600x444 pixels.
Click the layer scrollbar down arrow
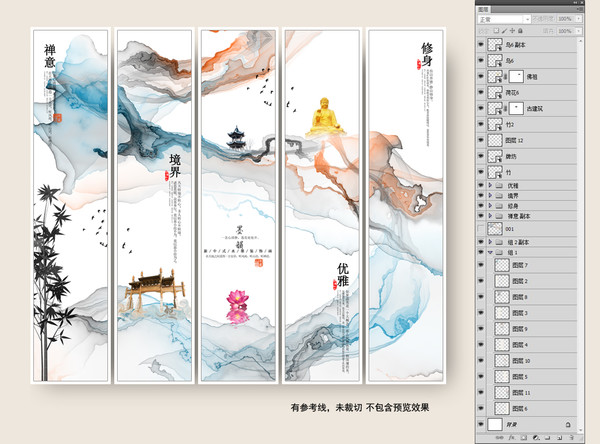coord(580,430)
